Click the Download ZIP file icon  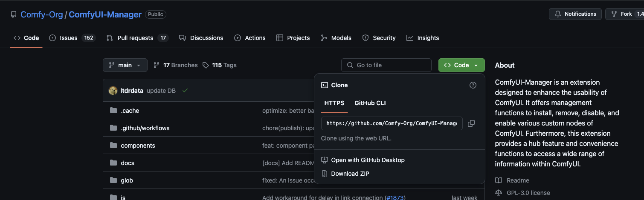pyautogui.click(x=325, y=174)
